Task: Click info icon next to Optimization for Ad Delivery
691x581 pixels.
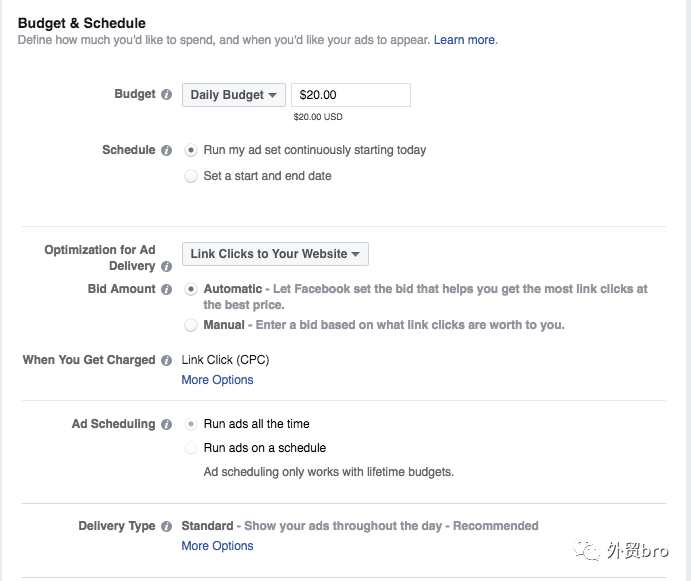Action: coord(166,267)
